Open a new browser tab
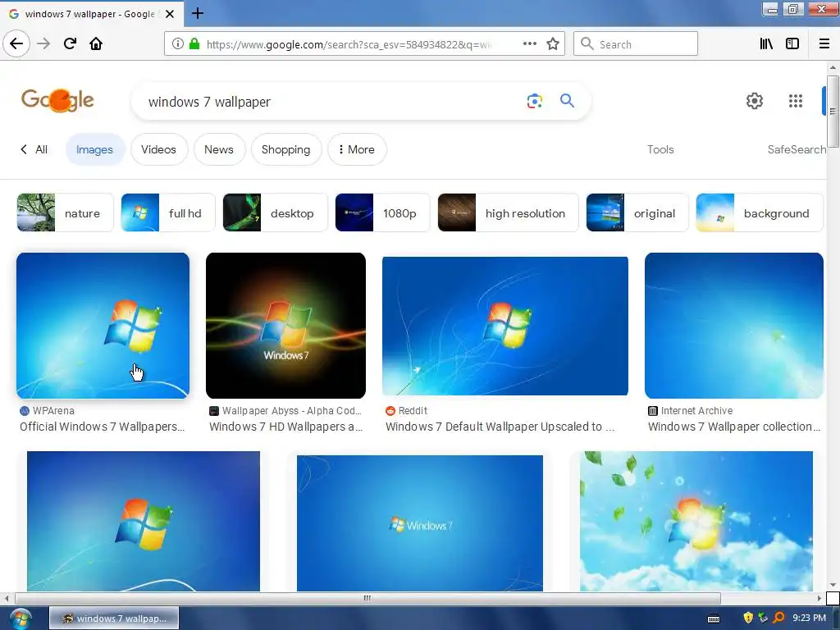 [x=197, y=13]
